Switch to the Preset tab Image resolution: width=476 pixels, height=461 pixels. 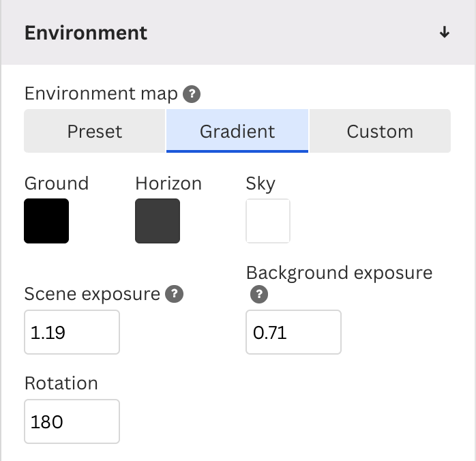(95, 131)
